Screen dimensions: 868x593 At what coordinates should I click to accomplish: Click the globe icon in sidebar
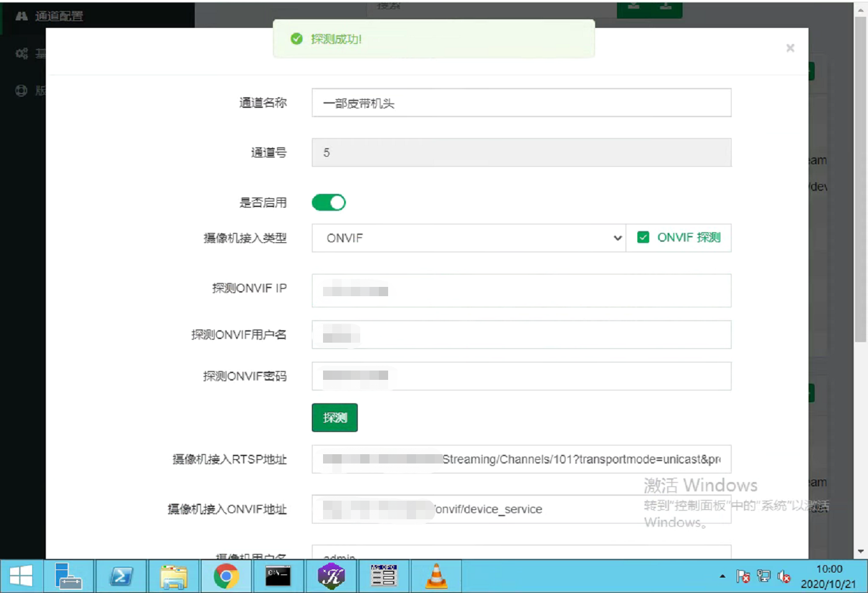pyautogui.click(x=22, y=90)
